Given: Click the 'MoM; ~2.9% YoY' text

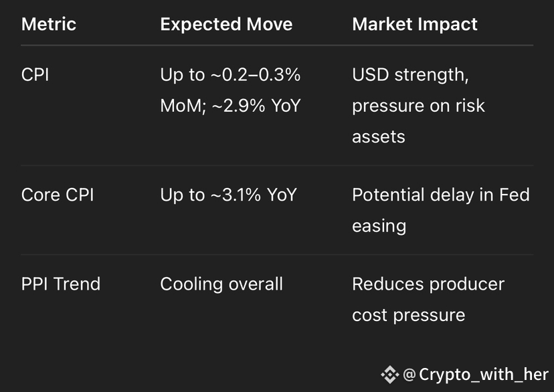Looking at the screenshot, I should [x=230, y=106].
